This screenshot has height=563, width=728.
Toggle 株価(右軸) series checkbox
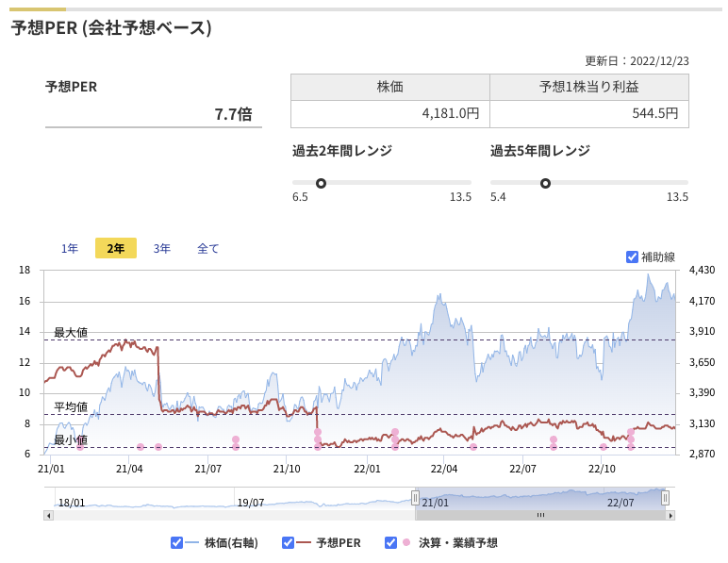tap(176, 542)
